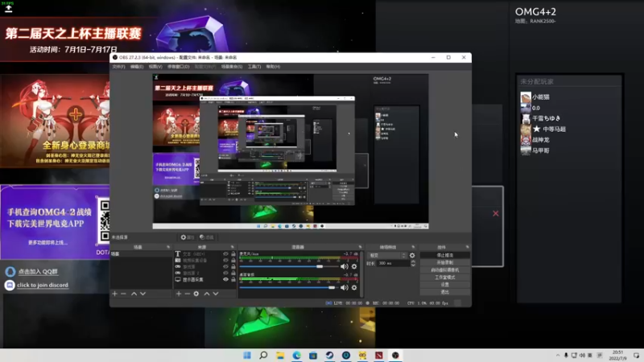Open the Windows Start menu
The width and height of the screenshot is (644, 362).
pyautogui.click(x=247, y=356)
